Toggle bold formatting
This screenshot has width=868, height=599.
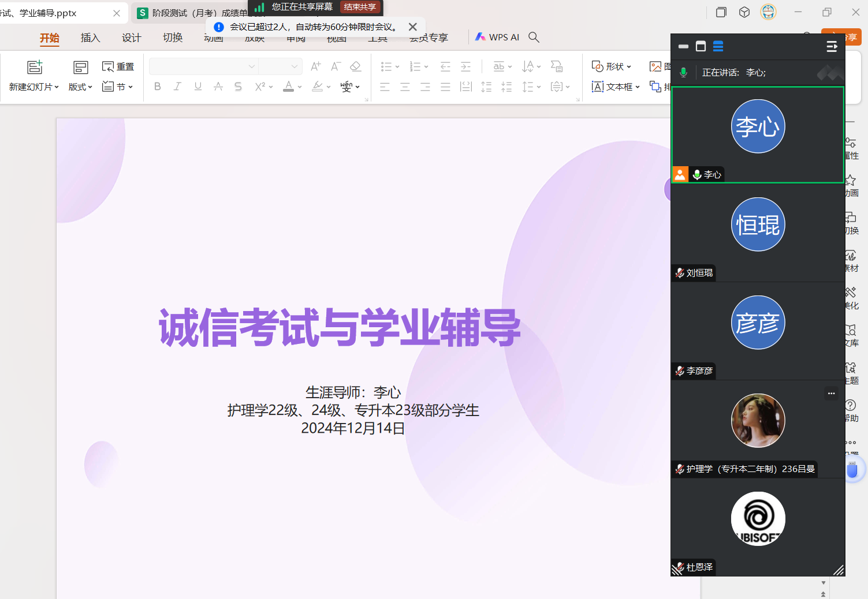(157, 87)
